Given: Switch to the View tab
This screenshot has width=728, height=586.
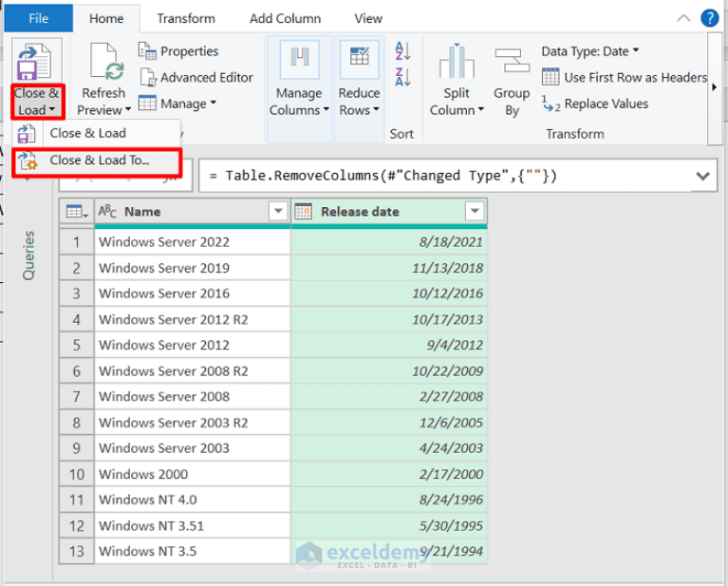Looking at the screenshot, I should click(x=368, y=19).
